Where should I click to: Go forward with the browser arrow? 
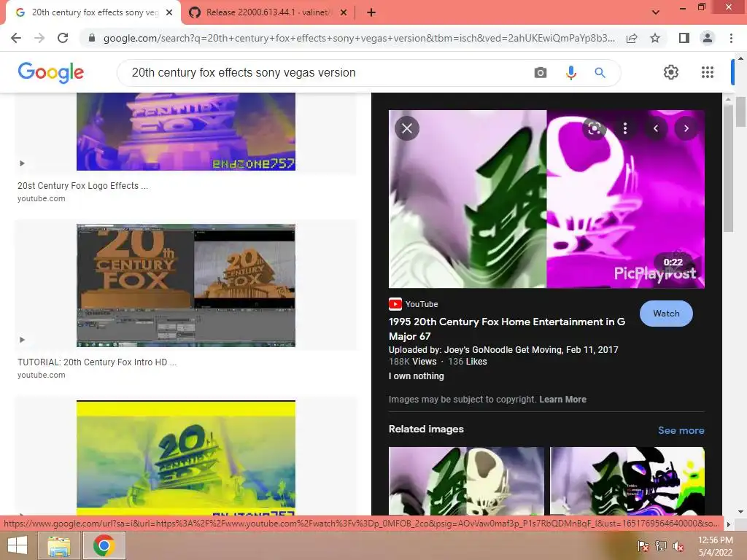click(39, 38)
